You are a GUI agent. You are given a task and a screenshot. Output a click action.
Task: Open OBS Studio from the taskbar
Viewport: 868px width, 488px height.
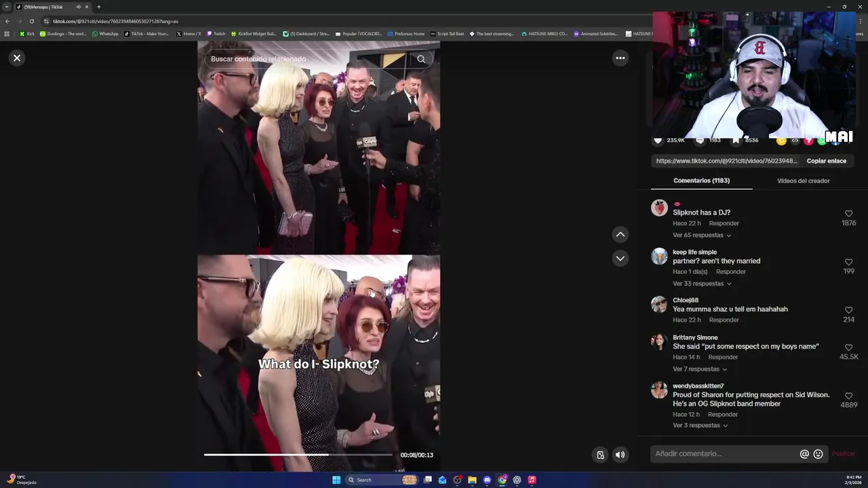(457, 480)
